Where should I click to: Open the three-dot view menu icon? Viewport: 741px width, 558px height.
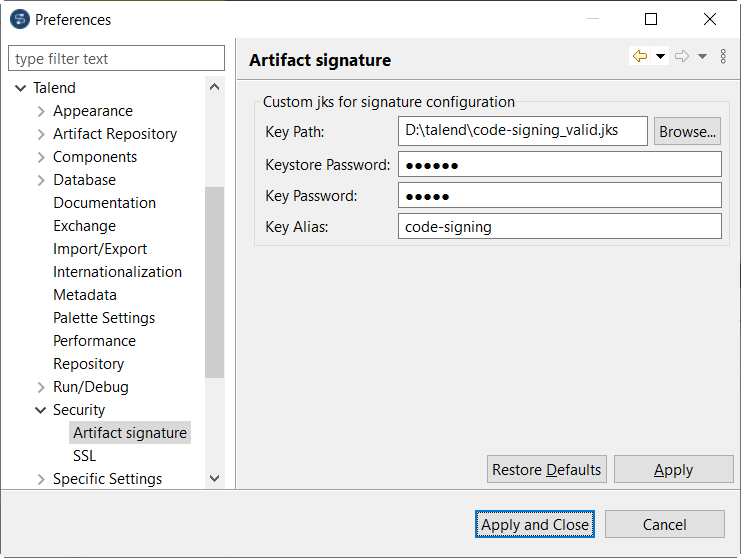tap(723, 57)
